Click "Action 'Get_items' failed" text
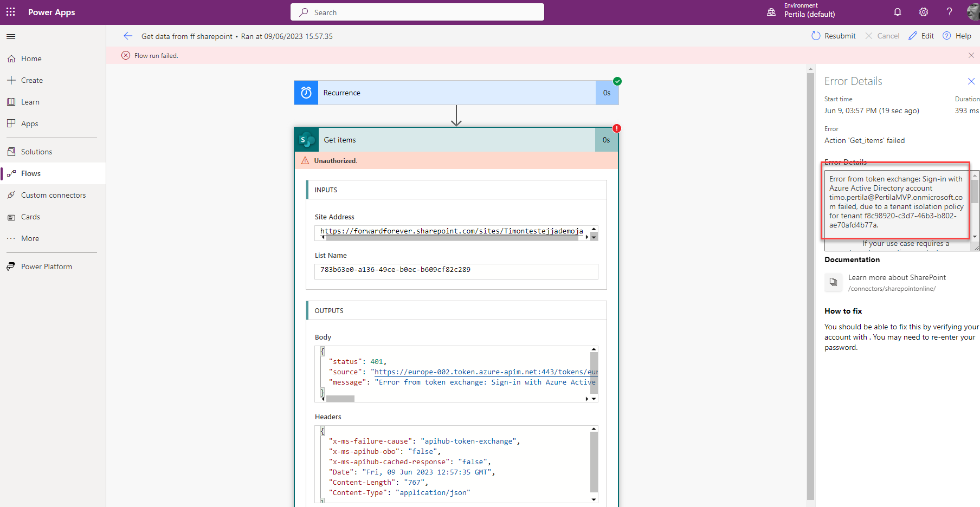 coord(865,140)
